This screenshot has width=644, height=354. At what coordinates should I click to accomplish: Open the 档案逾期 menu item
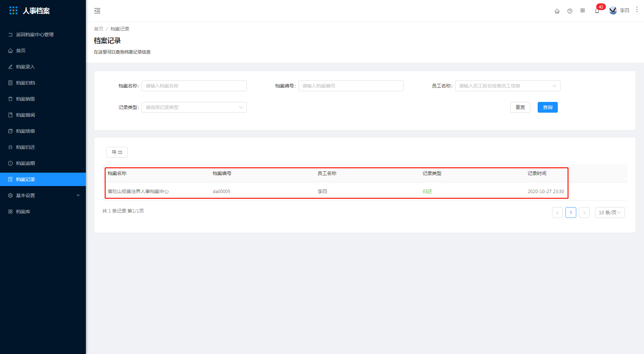click(x=43, y=163)
